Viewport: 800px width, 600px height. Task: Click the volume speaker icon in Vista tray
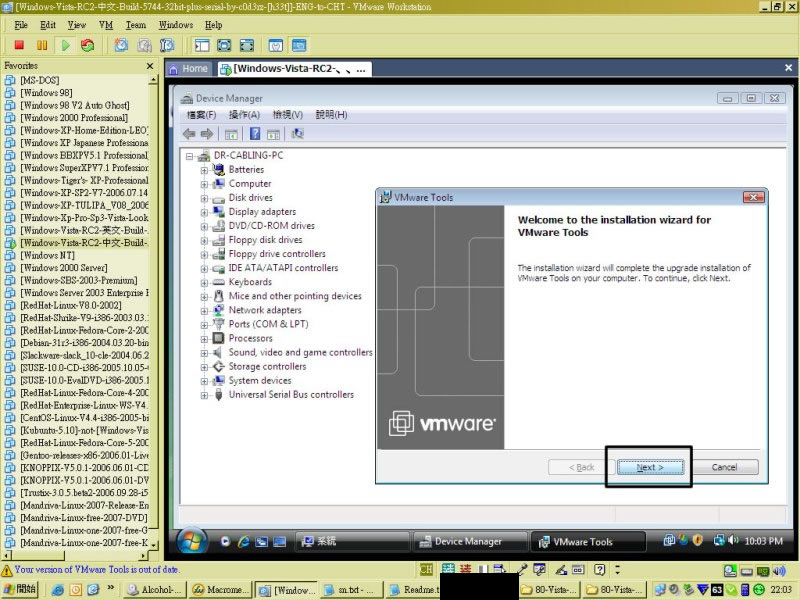pos(734,540)
